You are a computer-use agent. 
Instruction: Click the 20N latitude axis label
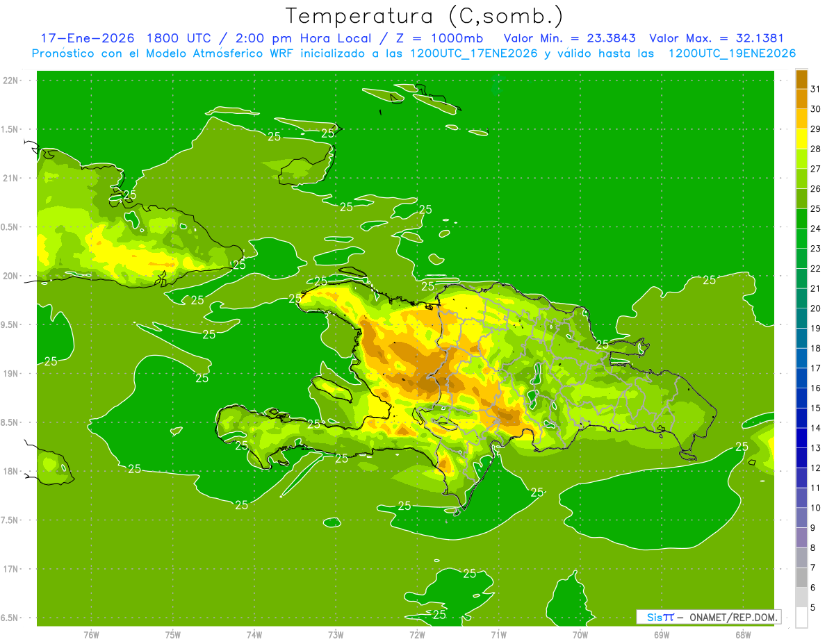pos(12,276)
